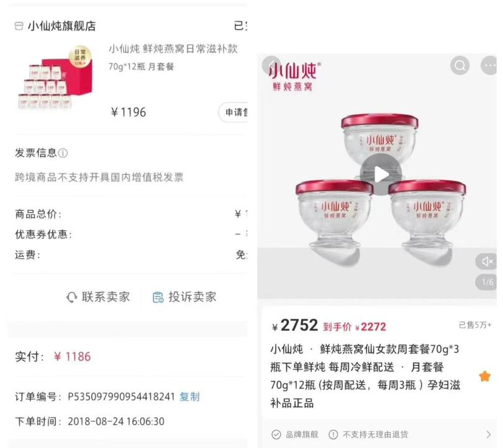Click the 1/6 image counter
This screenshot has width=503, height=448.
(x=487, y=282)
